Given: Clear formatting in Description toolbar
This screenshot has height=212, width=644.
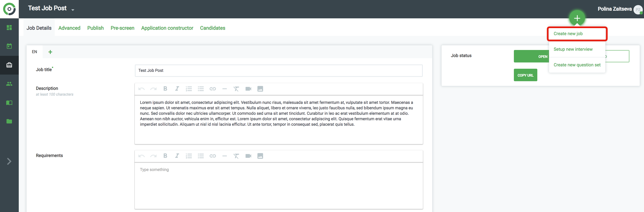Looking at the screenshot, I should coord(236,89).
